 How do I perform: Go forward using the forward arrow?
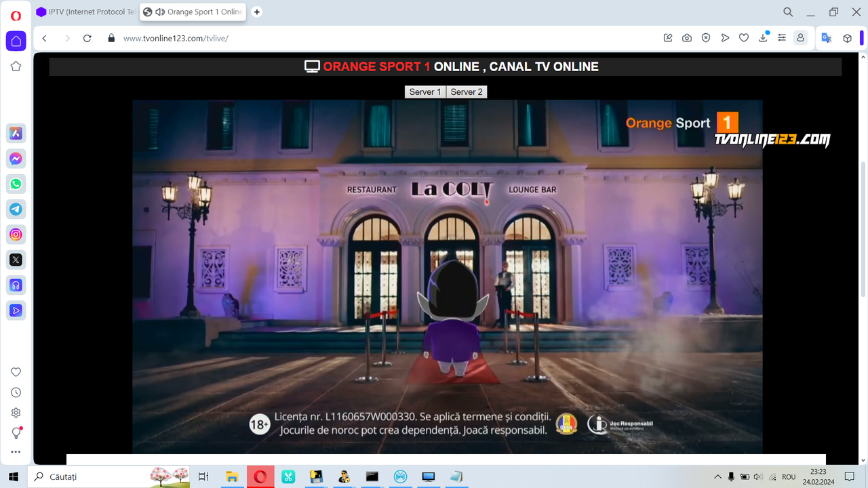tap(67, 38)
